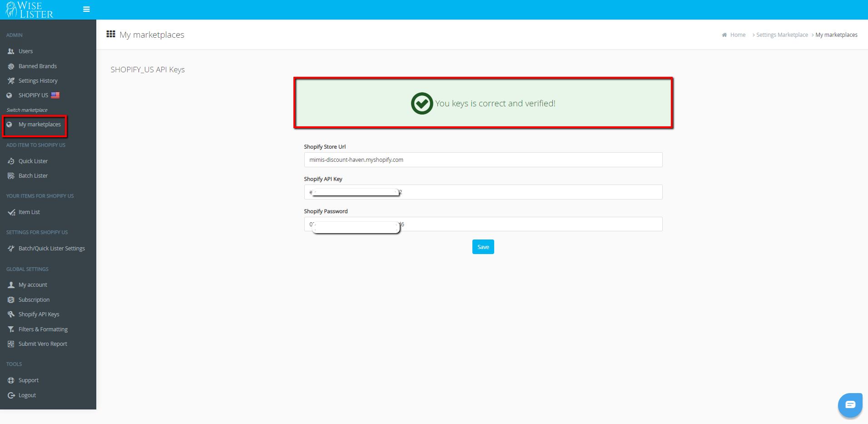Open Quick Lister page
868x424 pixels.
(x=33, y=161)
